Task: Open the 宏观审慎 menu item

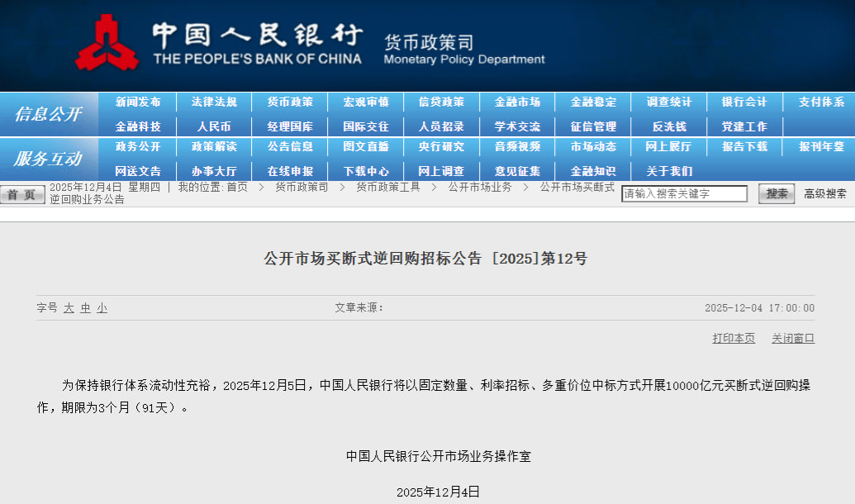Action: click(x=366, y=102)
